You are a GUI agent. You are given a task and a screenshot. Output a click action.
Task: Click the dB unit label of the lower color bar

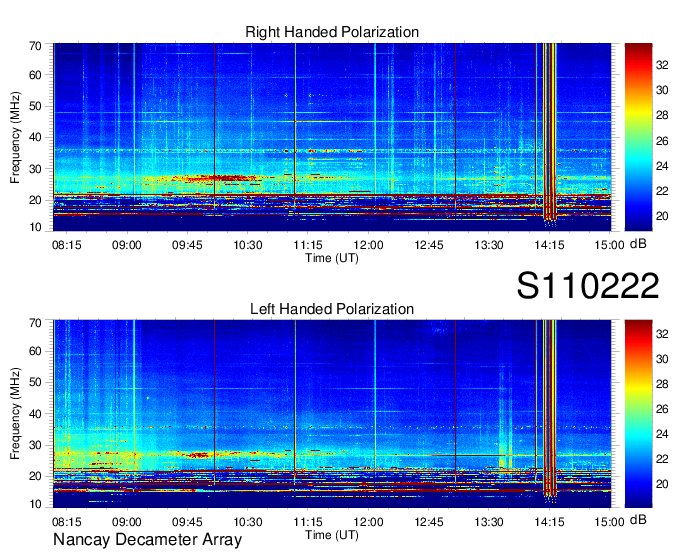coord(638,519)
